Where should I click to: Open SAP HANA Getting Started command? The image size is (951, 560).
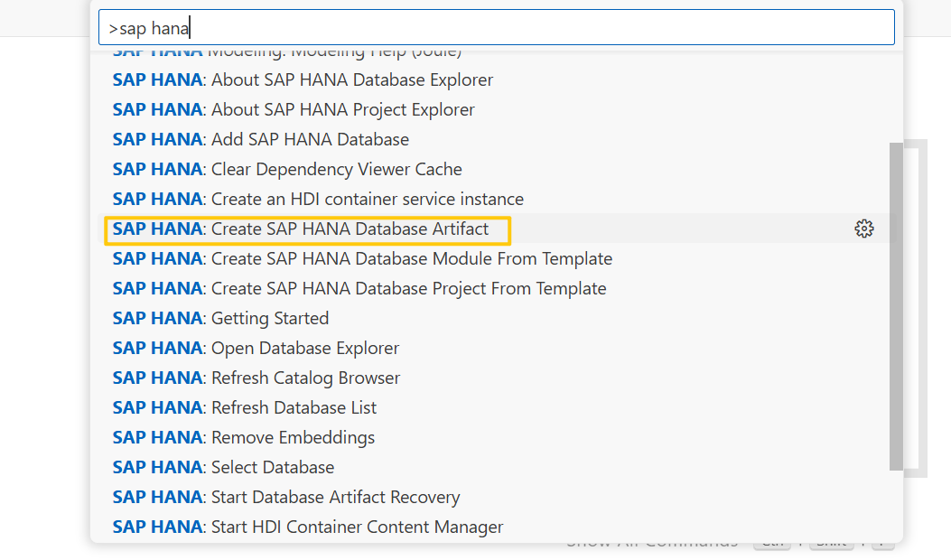(x=496, y=318)
